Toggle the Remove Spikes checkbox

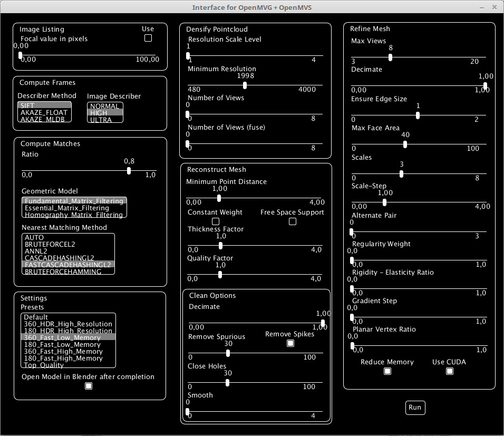[x=290, y=343]
